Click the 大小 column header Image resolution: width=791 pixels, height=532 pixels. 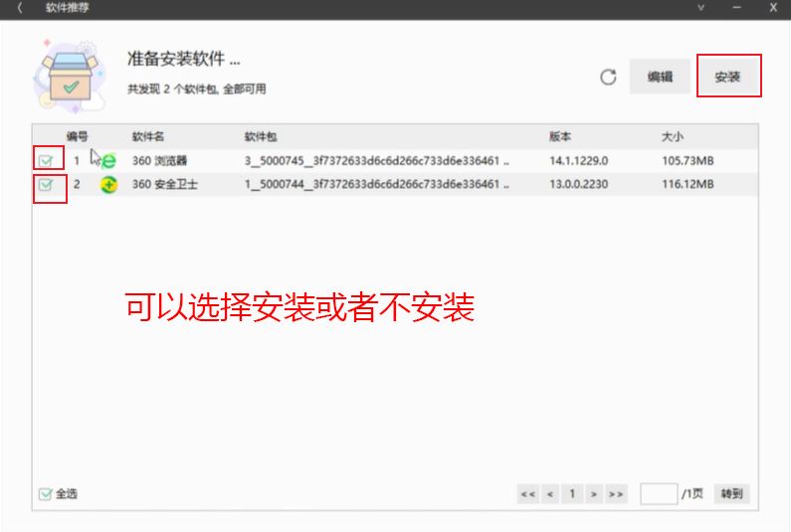click(673, 136)
